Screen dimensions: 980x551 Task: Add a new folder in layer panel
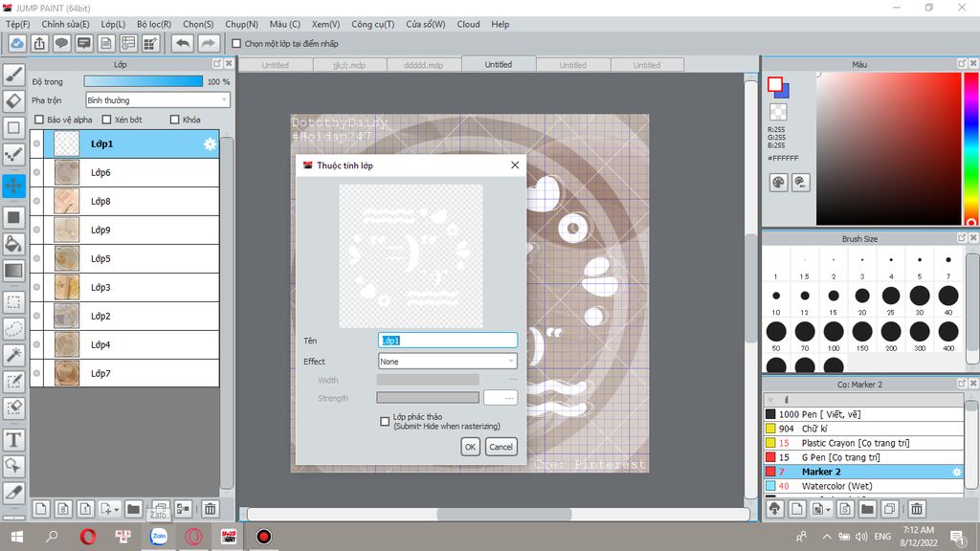click(x=133, y=509)
